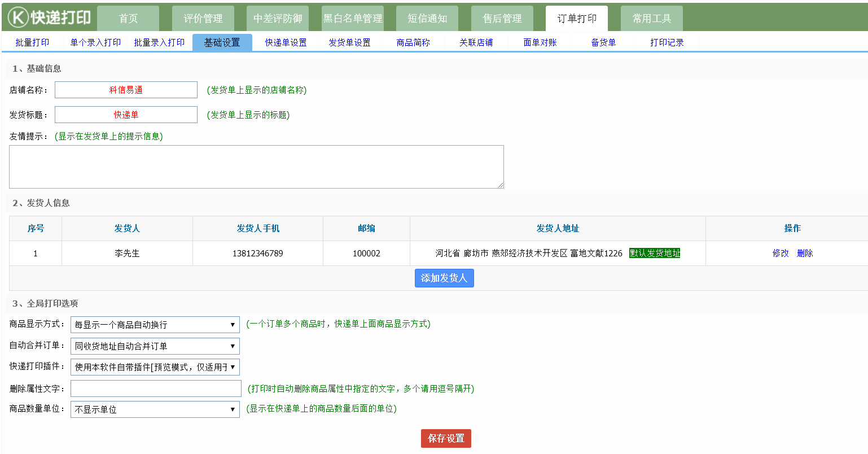
Task: Select 订单打印 tab
Action: pos(577,19)
